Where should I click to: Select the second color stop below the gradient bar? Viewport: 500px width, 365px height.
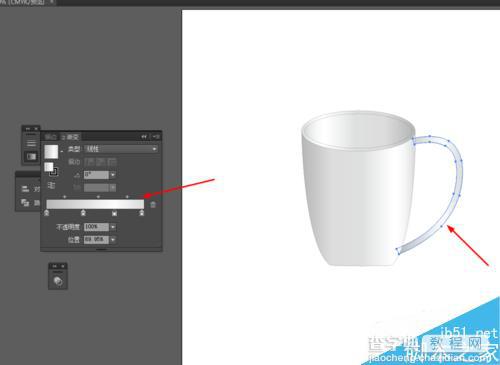pyautogui.click(x=83, y=213)
